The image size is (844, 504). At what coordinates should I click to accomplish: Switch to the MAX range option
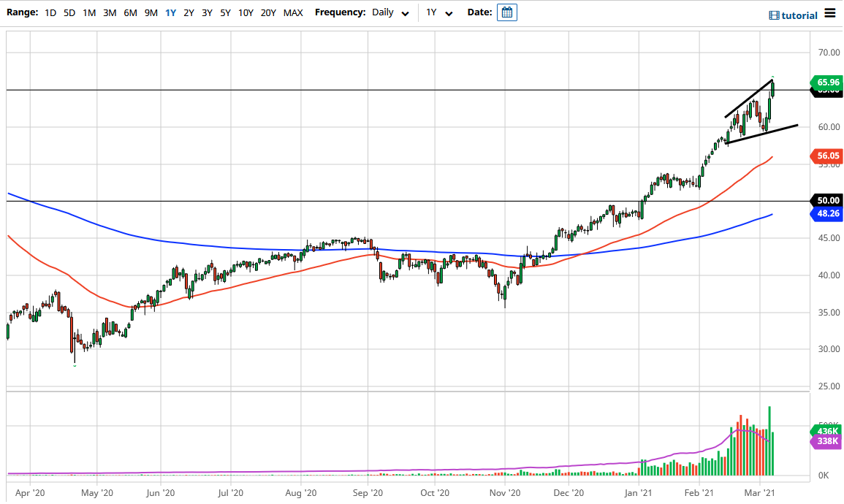pyautogui.click(x=293, y=12)
